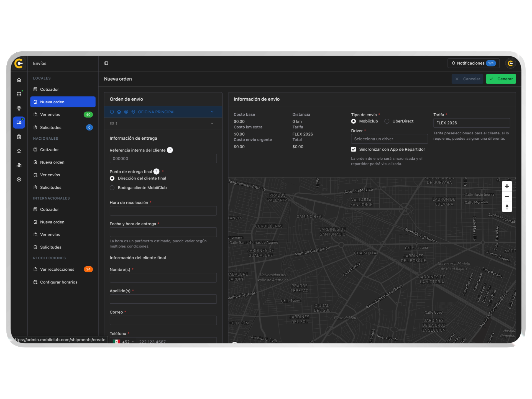532x399 pixels.
Task: Select UberDirect shipping type
Action: coord(387,121)
